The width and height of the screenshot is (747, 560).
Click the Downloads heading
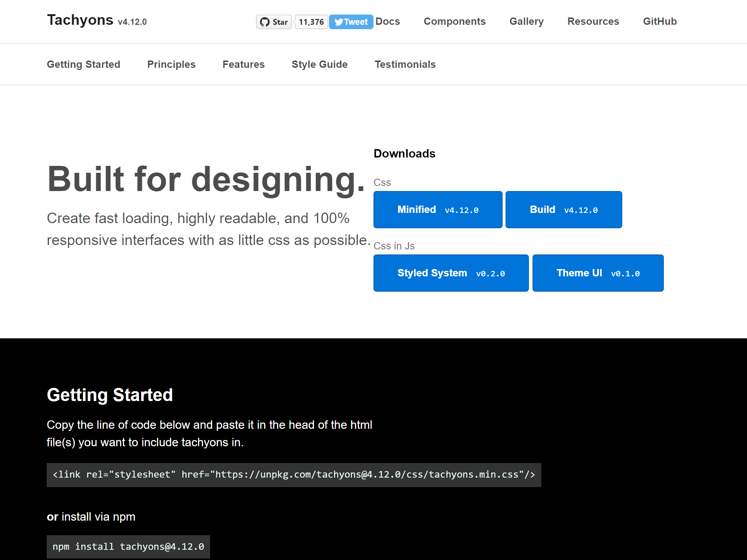(x=405, y=153)
